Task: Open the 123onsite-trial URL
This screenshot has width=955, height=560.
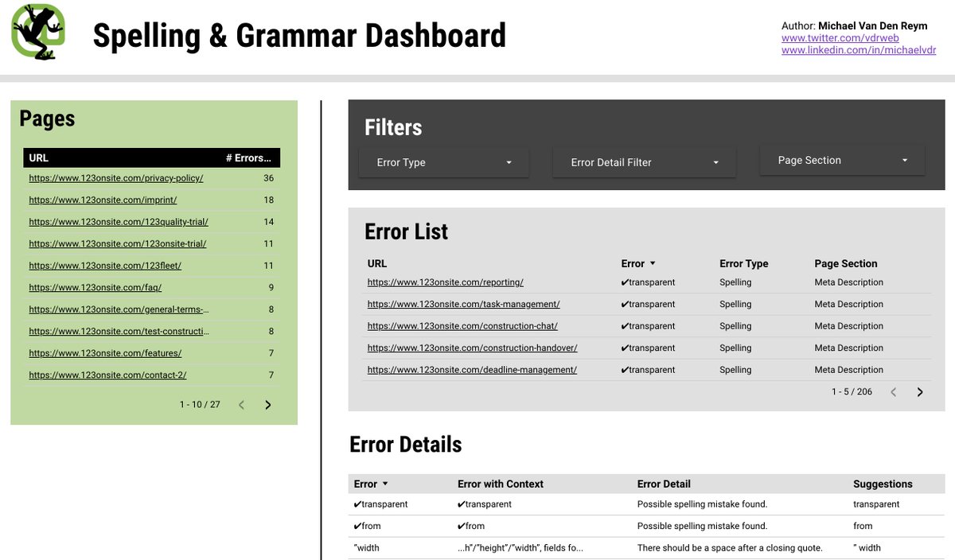Action: [x=118, y=244]
